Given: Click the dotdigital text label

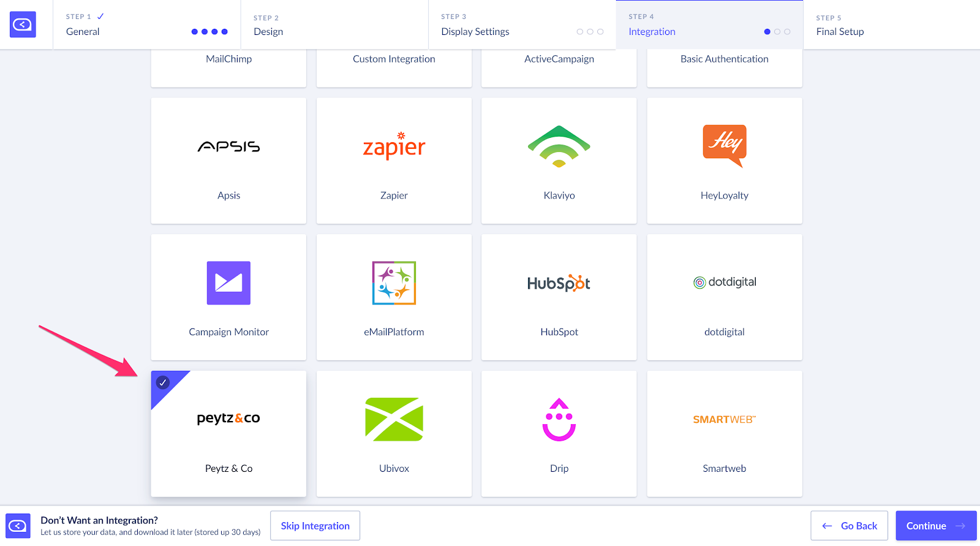Looking at the screenshot, I should pos(725,332).
